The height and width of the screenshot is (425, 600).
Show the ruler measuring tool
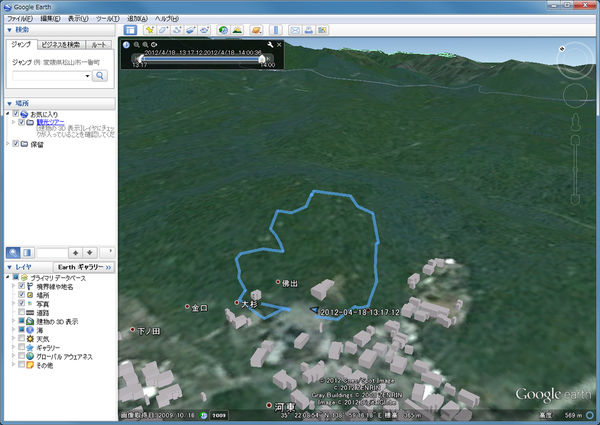[x=276, y=30]
